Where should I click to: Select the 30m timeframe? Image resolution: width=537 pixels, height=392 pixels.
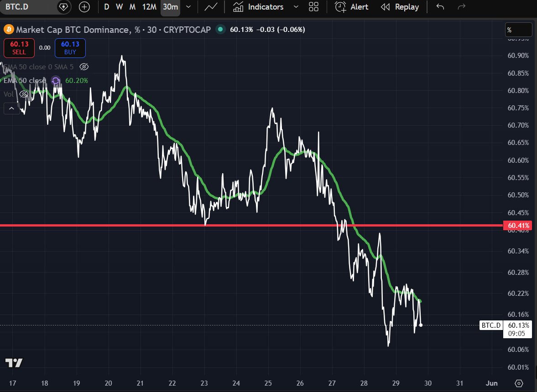(170, 7)
